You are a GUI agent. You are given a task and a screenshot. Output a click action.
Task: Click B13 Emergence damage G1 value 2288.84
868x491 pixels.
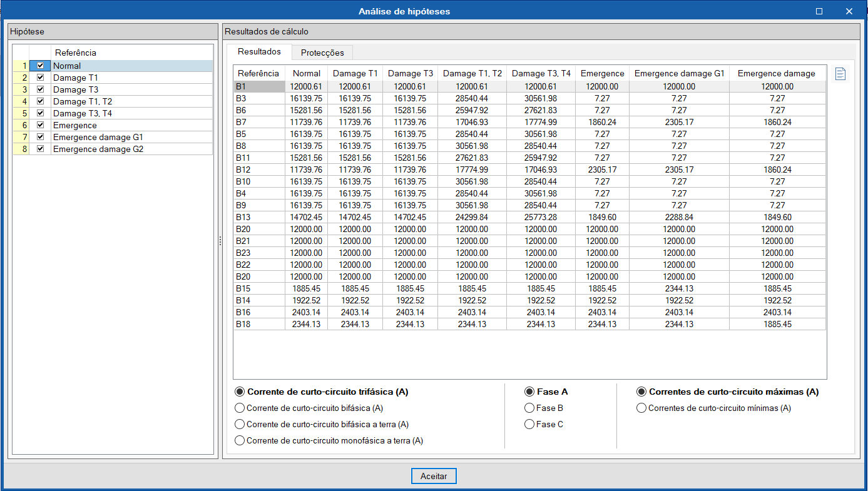(680, 217)
